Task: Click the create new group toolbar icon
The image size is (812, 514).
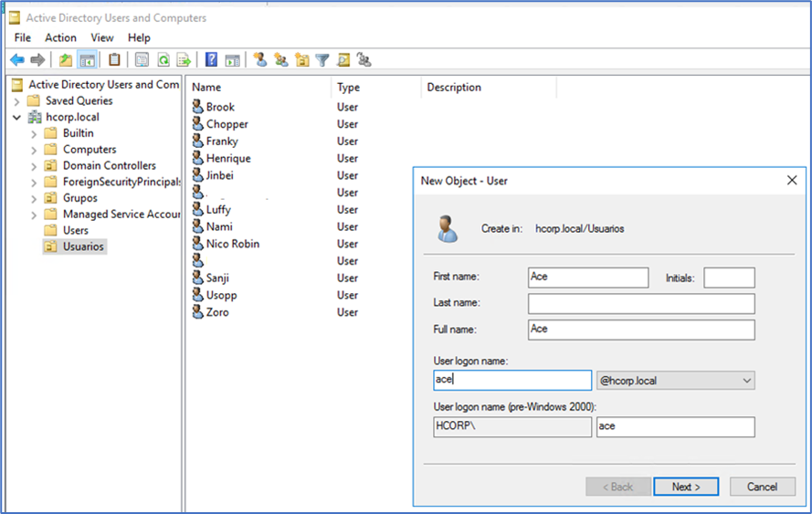Action: [x=280, y=60]
